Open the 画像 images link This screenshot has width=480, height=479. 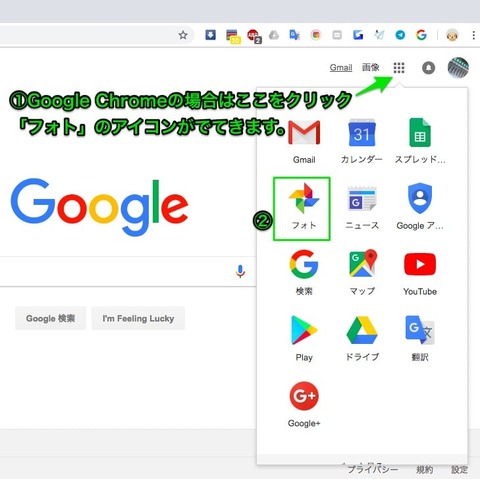pos(371,67)
